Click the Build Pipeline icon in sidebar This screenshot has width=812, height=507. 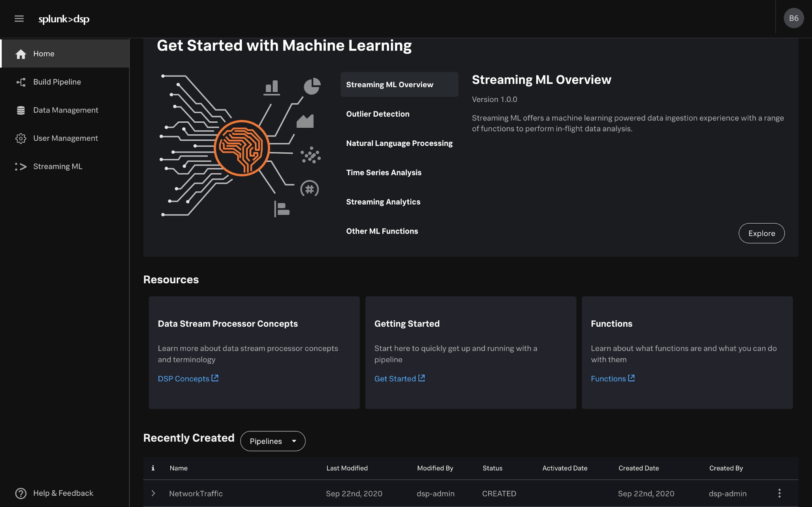click(x=21, y=82)
